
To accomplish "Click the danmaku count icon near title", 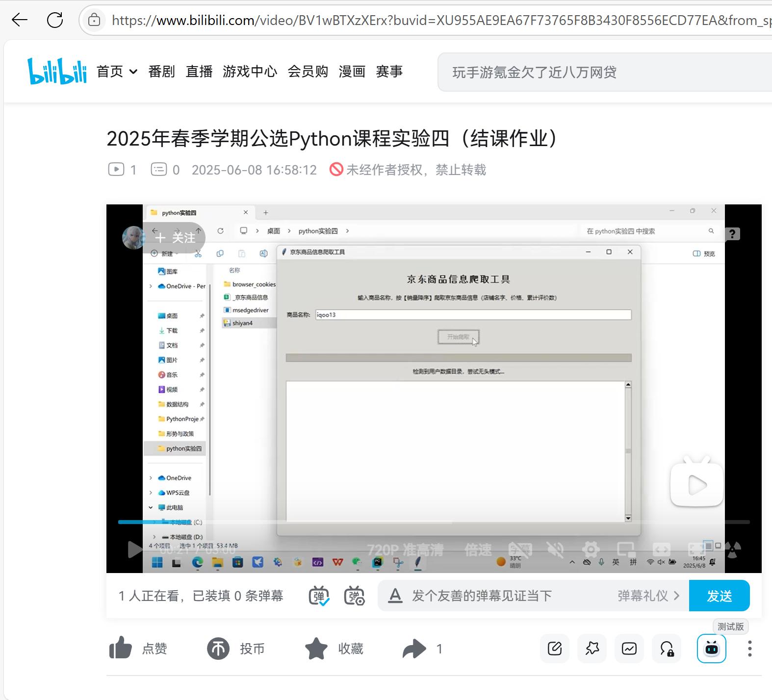I will 159,170.
